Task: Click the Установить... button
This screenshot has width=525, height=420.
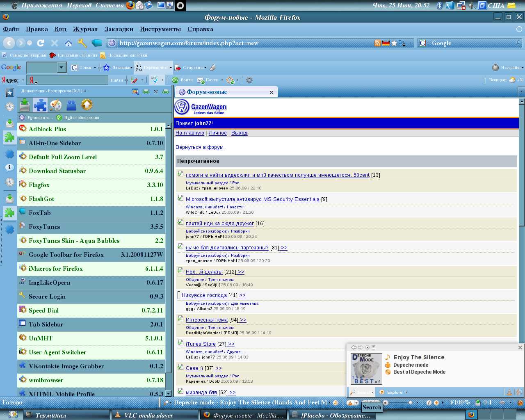Action: coord(36,118)
